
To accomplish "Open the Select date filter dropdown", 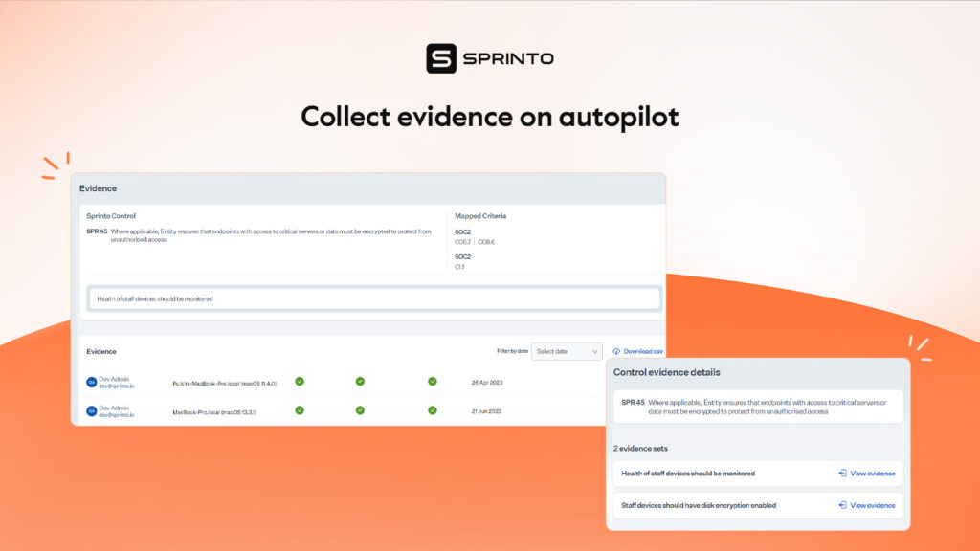I will 567,352.
